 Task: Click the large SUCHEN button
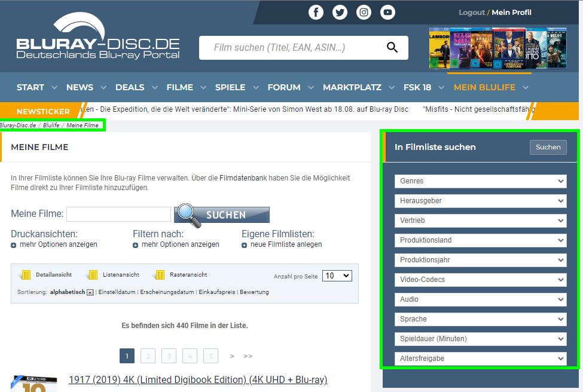tap(222, 215)
